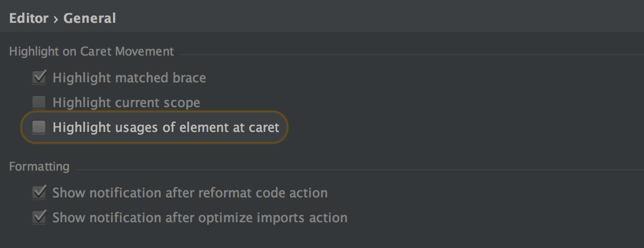Click the Highlight usages of element label
The width and height of the screenshot is (644, 248).
(x=166, y=127)
